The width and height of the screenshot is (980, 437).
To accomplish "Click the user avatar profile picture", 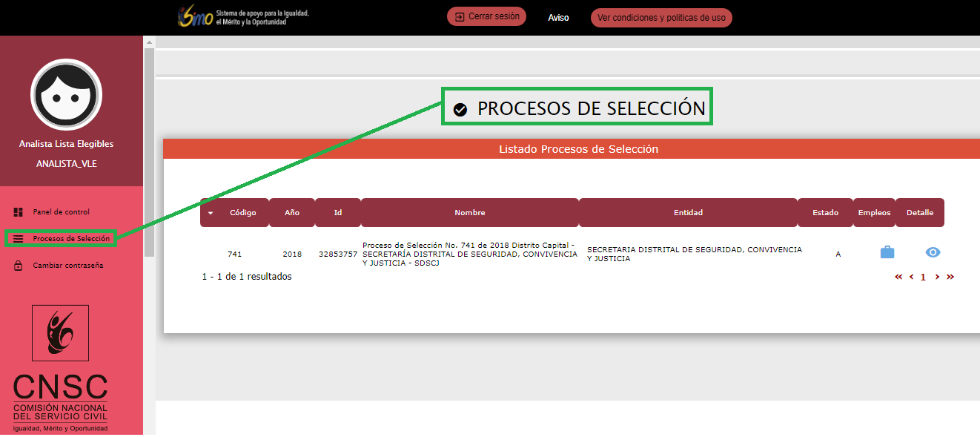I will (66, 94).
